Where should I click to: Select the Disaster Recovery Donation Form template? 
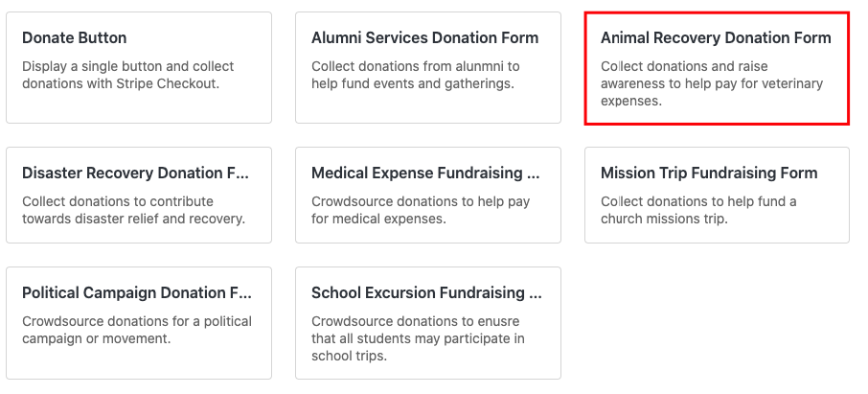(139, 195)
